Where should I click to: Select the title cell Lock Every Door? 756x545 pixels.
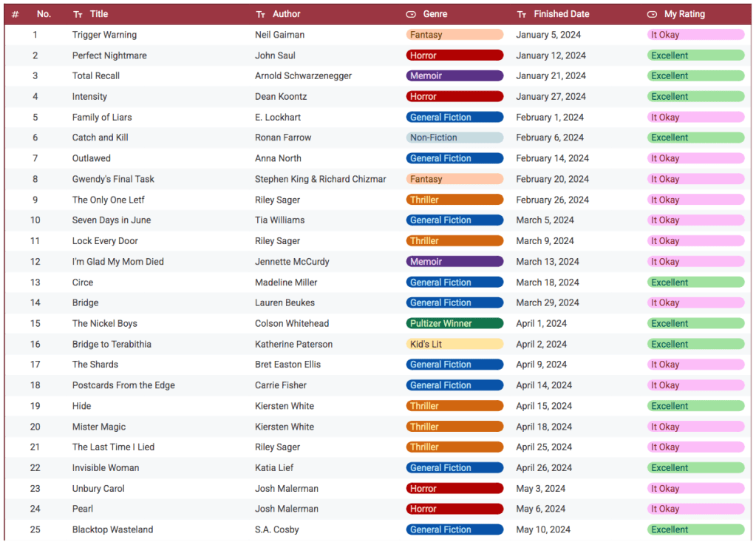105,240
